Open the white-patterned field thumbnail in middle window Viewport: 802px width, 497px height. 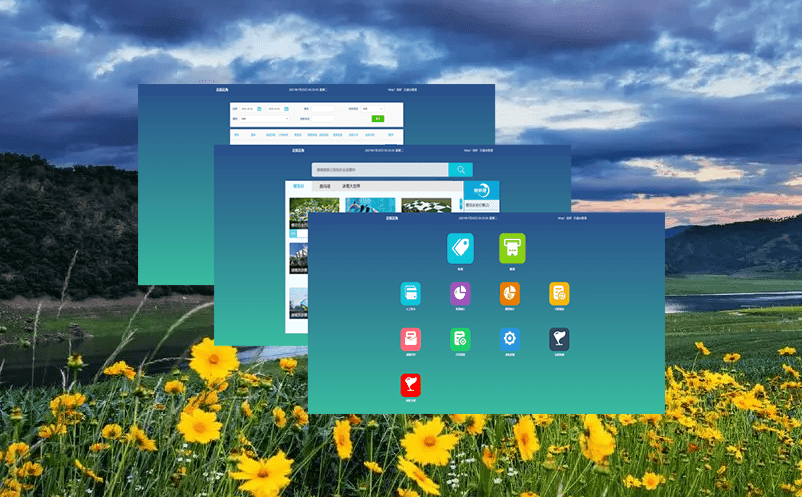click(426, 205)
